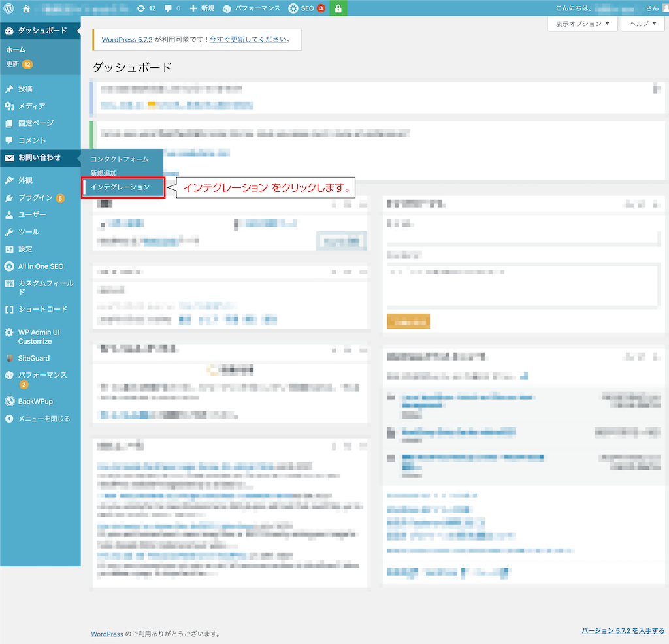This screenshot has height=644, width=669.
Task: Click the 外観 paintbrush icon
Action: point(9,180)
